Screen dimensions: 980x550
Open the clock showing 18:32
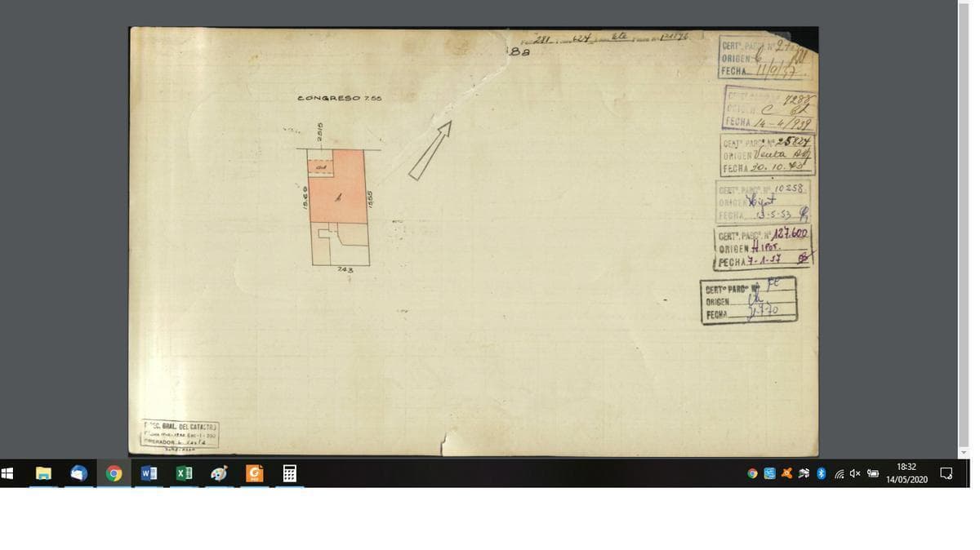coord(906,473)
